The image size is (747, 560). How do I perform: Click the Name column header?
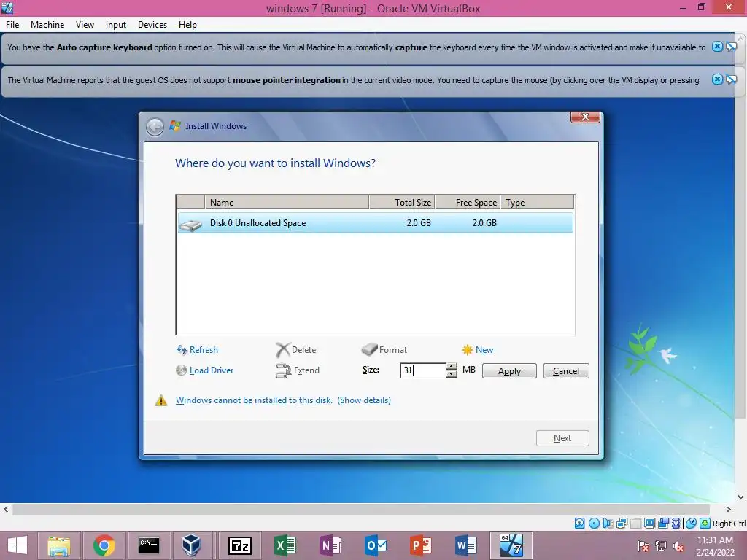287,203
